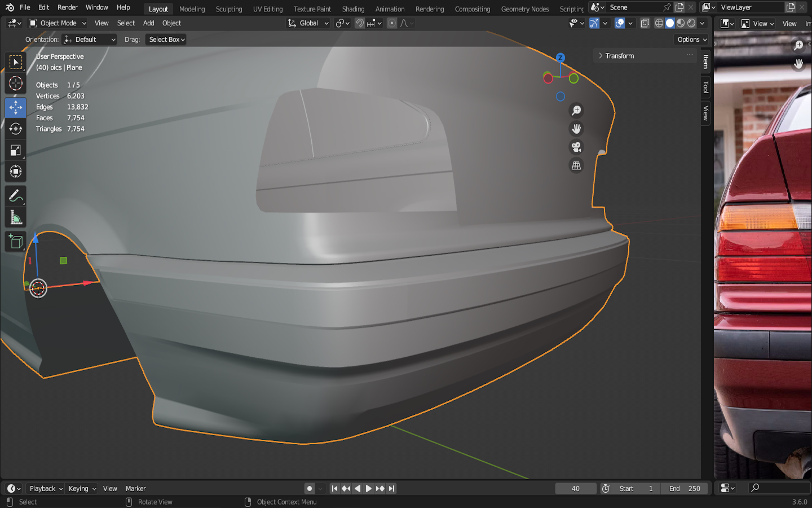Select the Scale tool
The width and height of the screenshot is (812, 508).
pos(16,150)
